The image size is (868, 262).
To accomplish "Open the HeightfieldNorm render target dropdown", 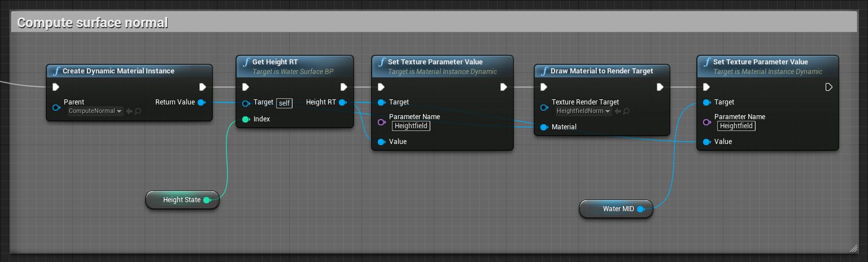I will click(x=584, y=111).
